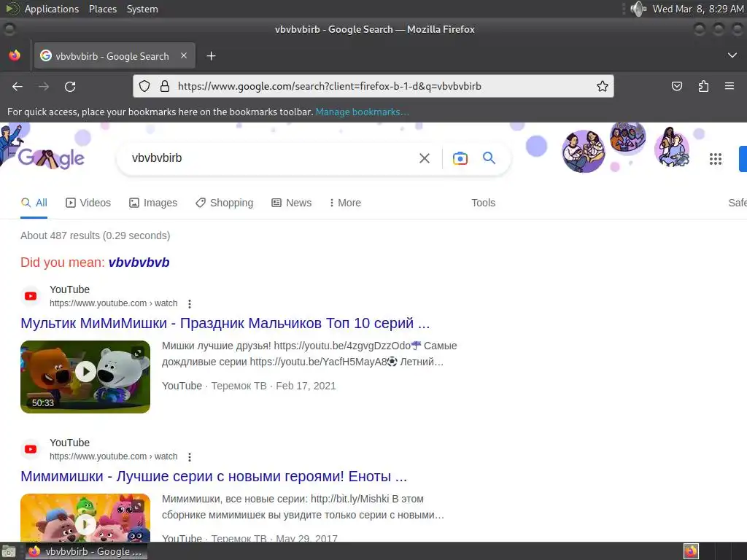This screenshot has height=560, width=747.
Task: Open the Мимимишки Лучшие серии result title
Action: tap(214, 476)
